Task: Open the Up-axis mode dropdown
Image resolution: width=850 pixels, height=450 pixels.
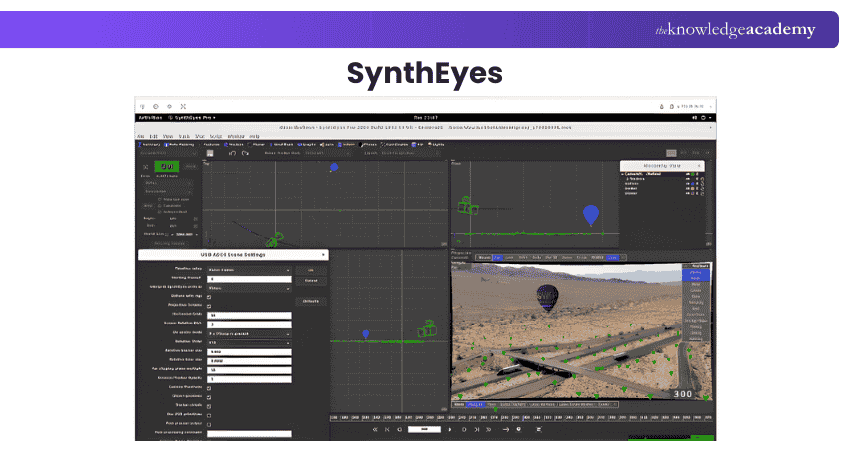Action: click(249, 334)
